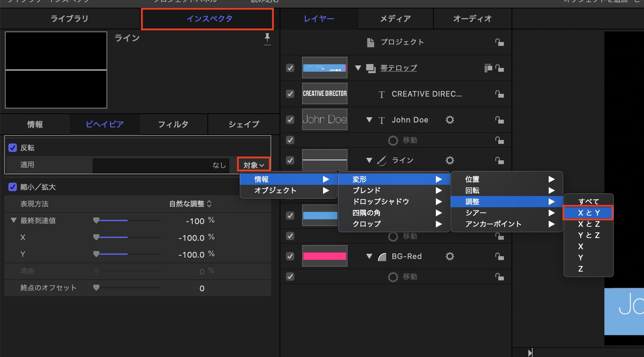This screenshot has width=644, height=357.
Task: Select 回転 in the 変形 submenu
Action: point(507,190)
